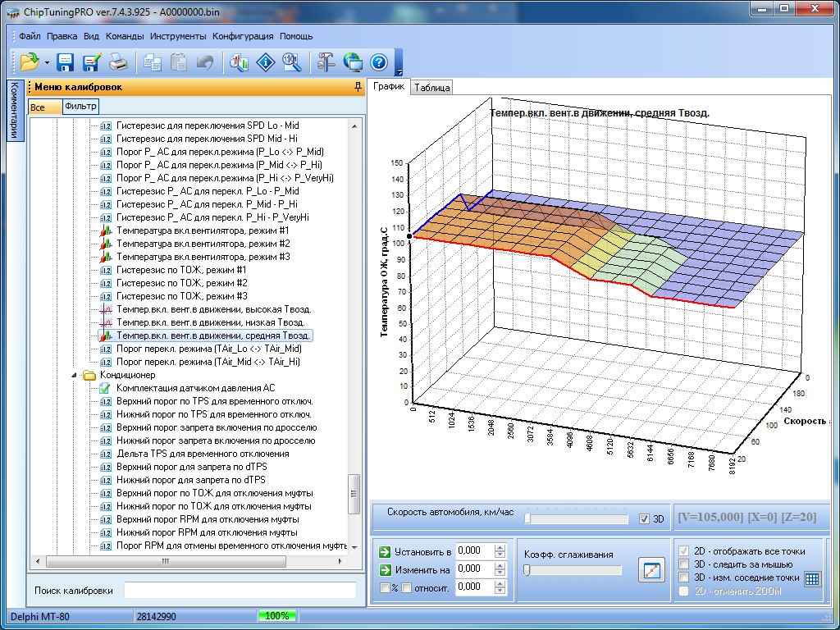Switch to the 'Таблица' tab

(x=431, y=88)
